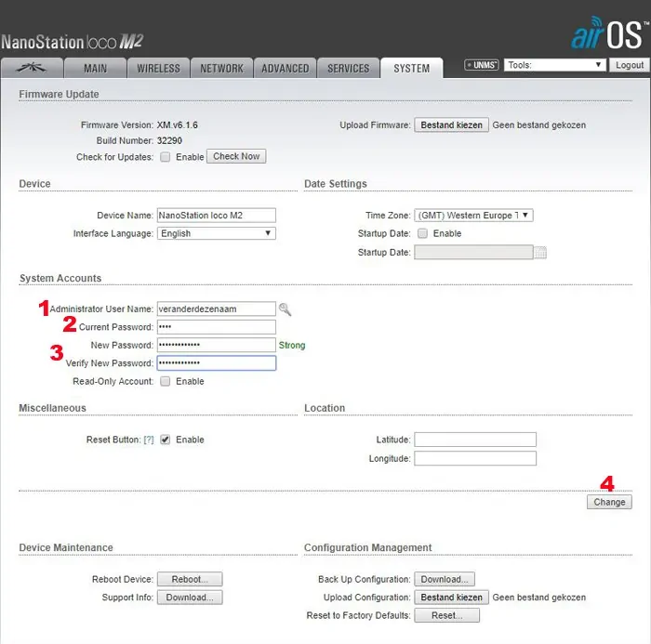Enable the Startup Date checkbox
Viewport: 651px width, 644px height.
click(422, 233)
